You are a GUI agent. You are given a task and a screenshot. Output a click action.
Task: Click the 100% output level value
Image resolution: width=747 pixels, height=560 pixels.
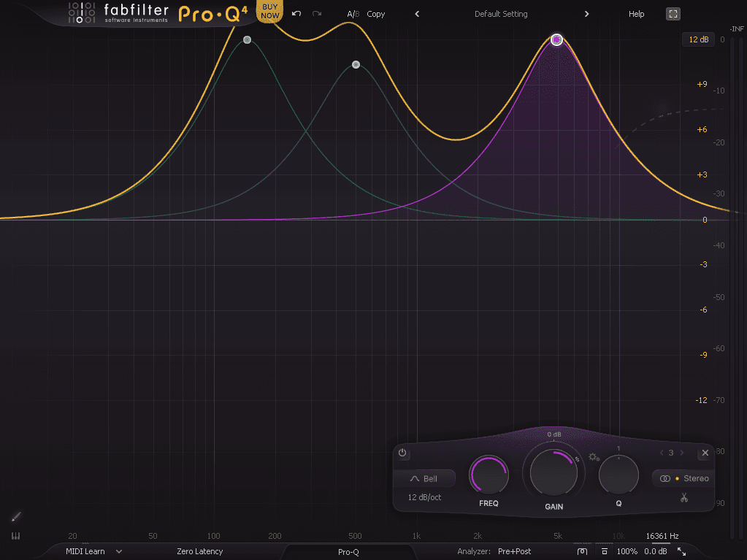pos(627,551)
